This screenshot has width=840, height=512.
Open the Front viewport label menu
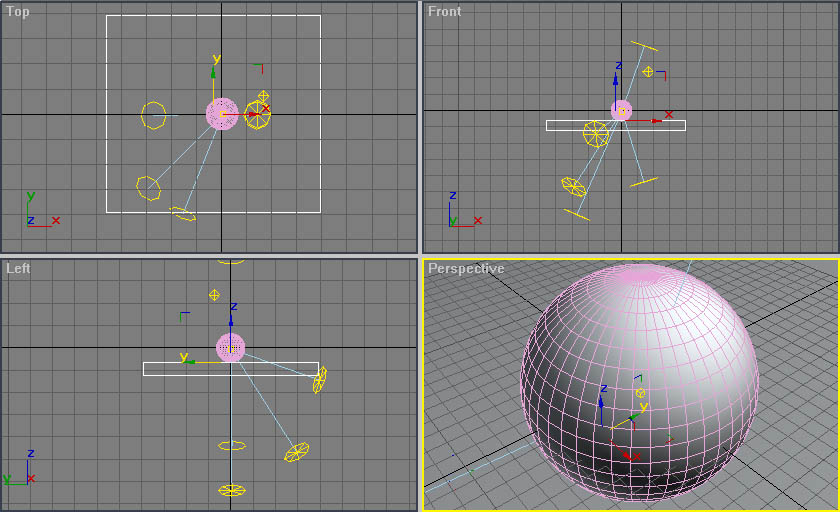[x=444, y=11]
